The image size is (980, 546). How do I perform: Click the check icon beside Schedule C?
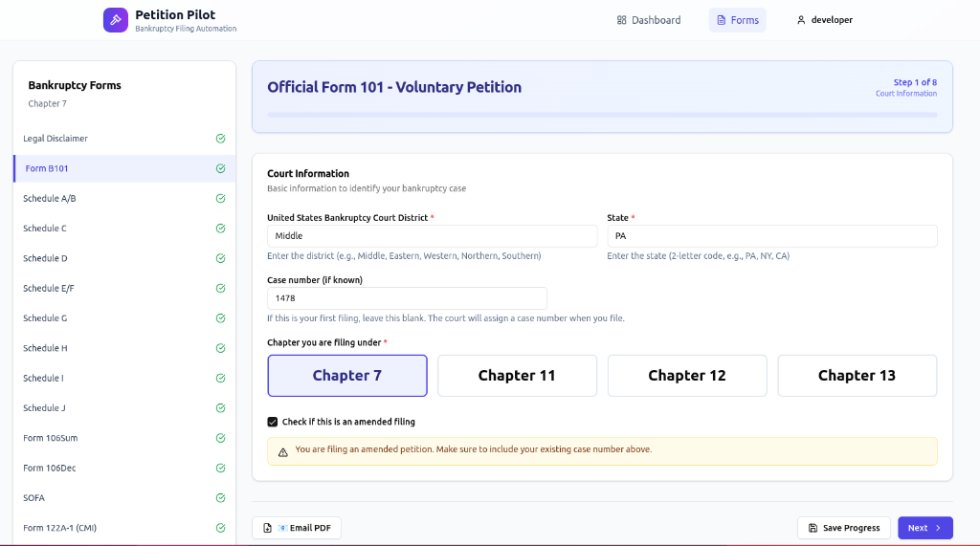pyautogui.click(x=221, y=229)
